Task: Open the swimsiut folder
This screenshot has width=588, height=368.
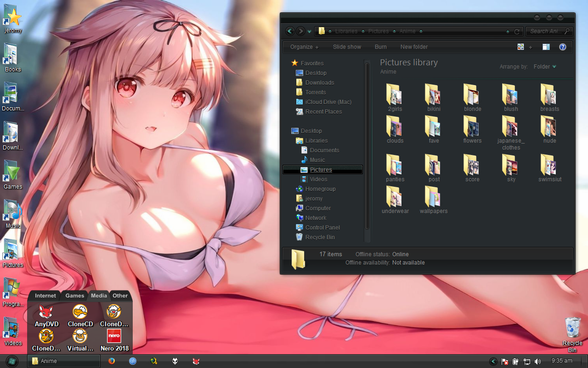Action: click(550, 168)
